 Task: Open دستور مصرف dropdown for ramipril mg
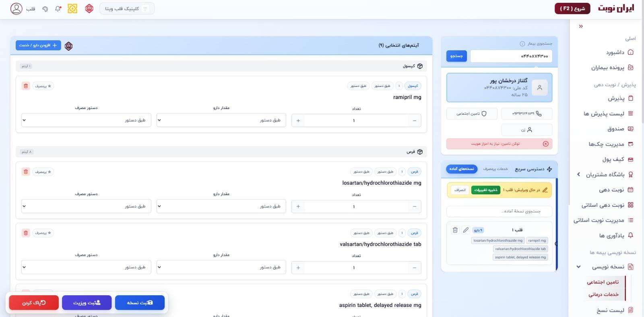[x=86, y=120]
